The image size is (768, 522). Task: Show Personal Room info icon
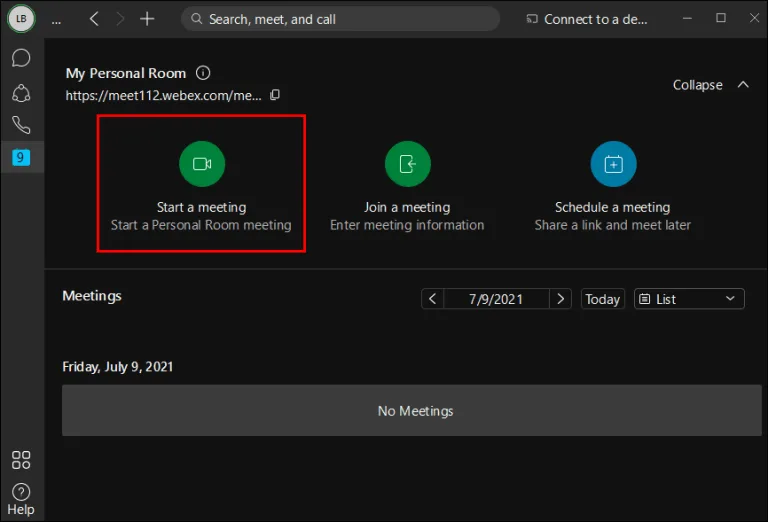click(203, 73)
